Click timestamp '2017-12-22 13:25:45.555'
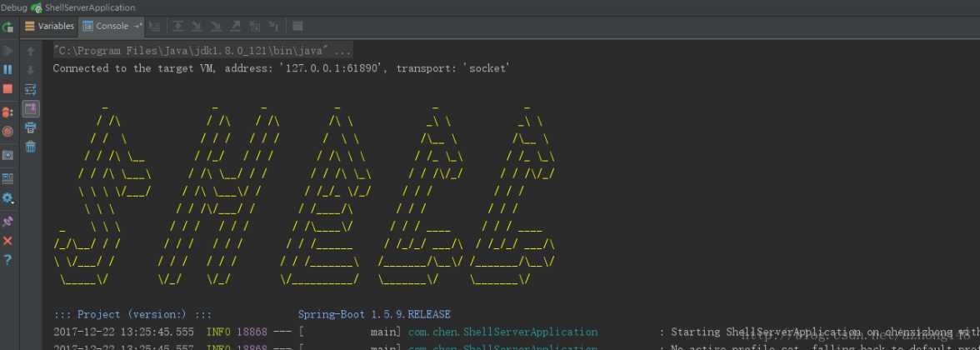The image size is (980, 350). pyautogui.click(x=123, y=332)
